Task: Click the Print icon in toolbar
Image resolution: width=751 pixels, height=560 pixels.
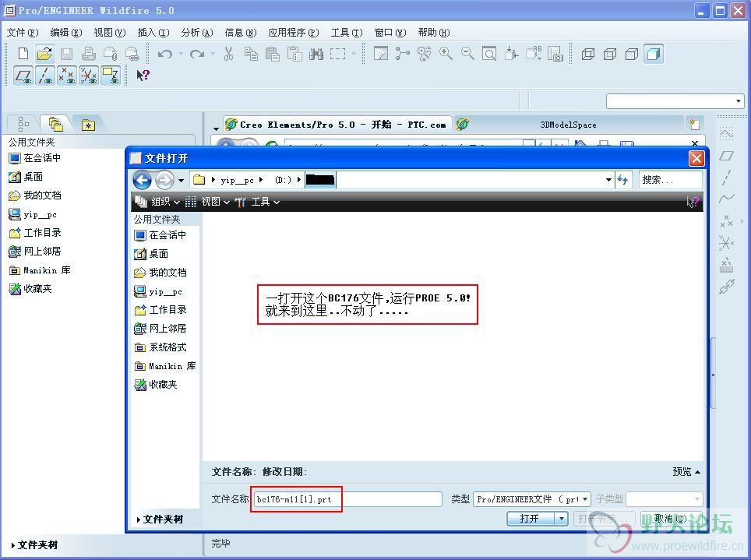Action: (89, 54)
